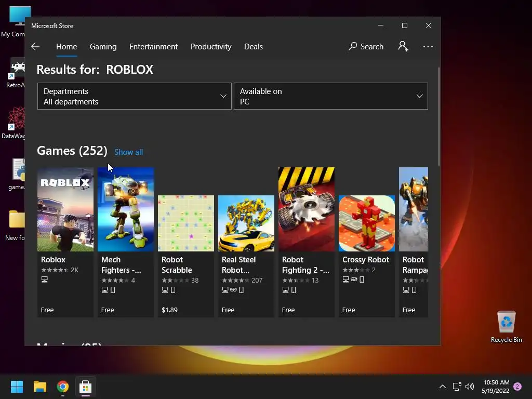532x399 pixels.
Task: Open the Entertainment tab
Action: click(x=153, y=46)
